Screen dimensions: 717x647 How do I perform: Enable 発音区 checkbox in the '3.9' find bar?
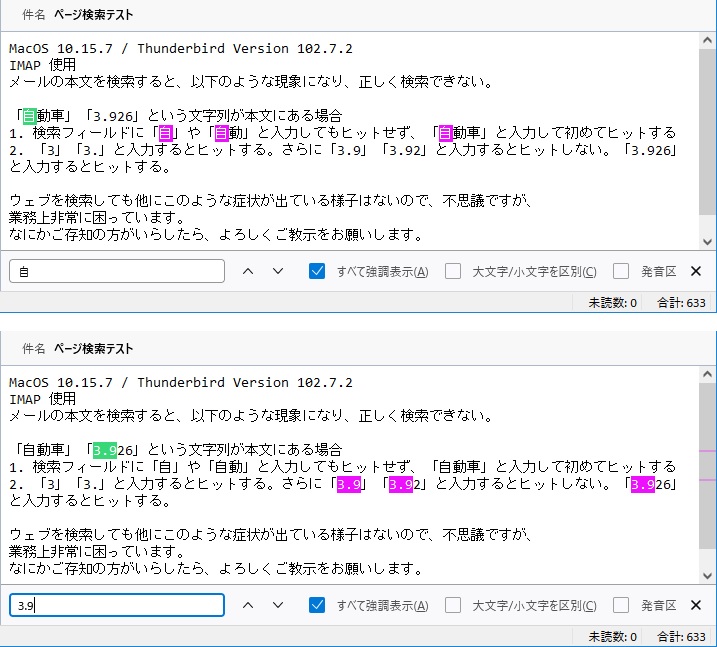point(621,605)
